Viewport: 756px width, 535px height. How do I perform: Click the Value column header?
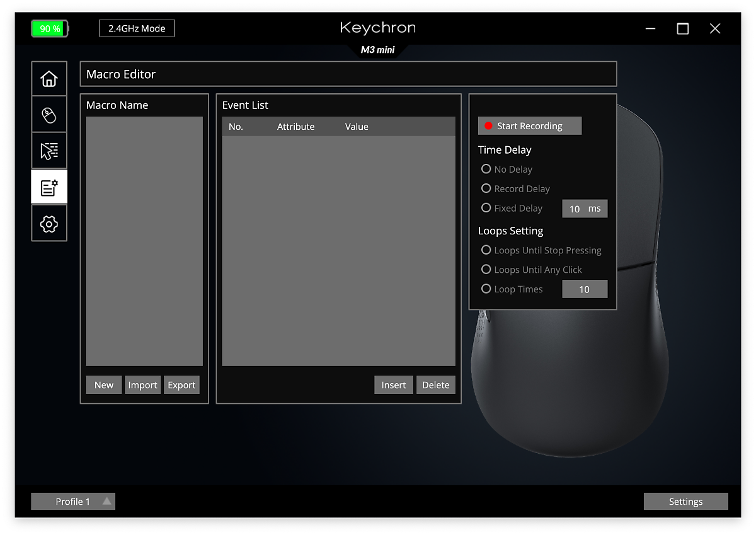(x=357, y=127)
